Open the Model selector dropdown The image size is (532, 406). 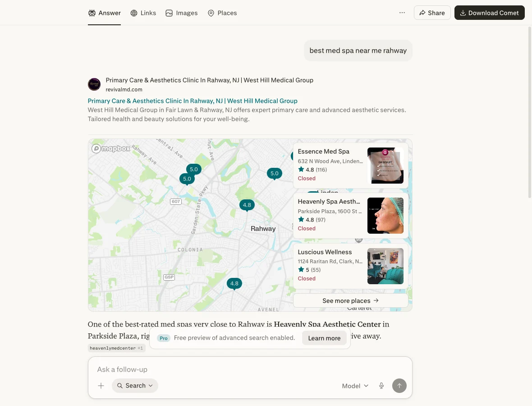[355, 386]
